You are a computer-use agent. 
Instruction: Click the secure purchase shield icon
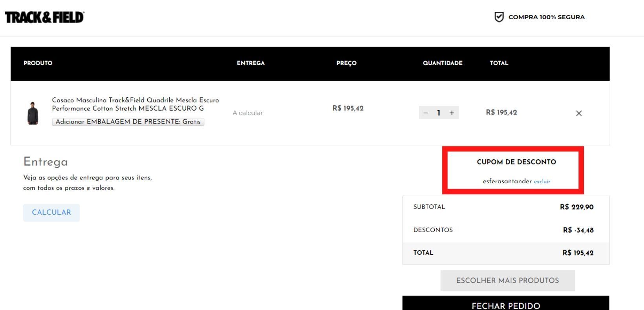499,17
